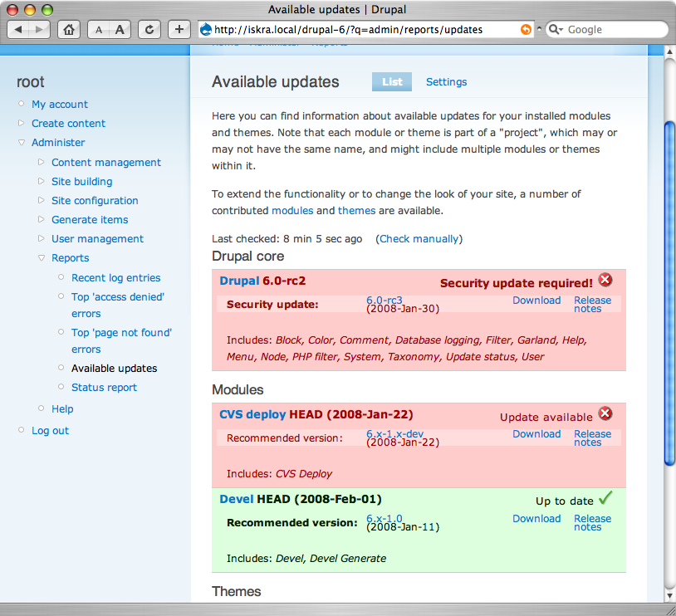Image resolution: width=676 pixels, height=616 pixels.
Task: Open Status report in the sidebar
Action: [x=104, y=388]
